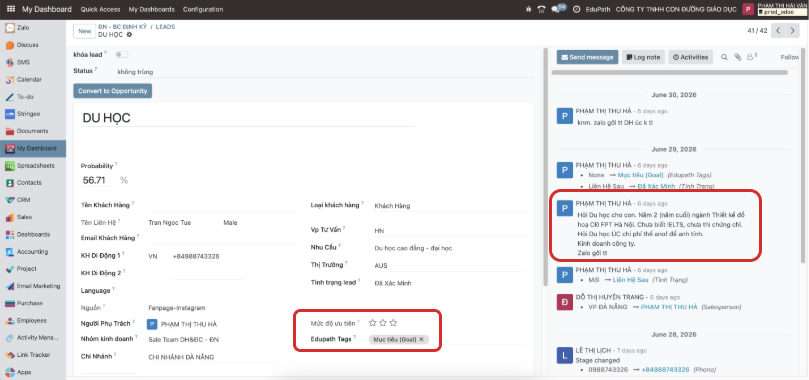Open Zalo app in sidebar
Image resolution: width=809 pixels, height=380 pixels.
33,28
